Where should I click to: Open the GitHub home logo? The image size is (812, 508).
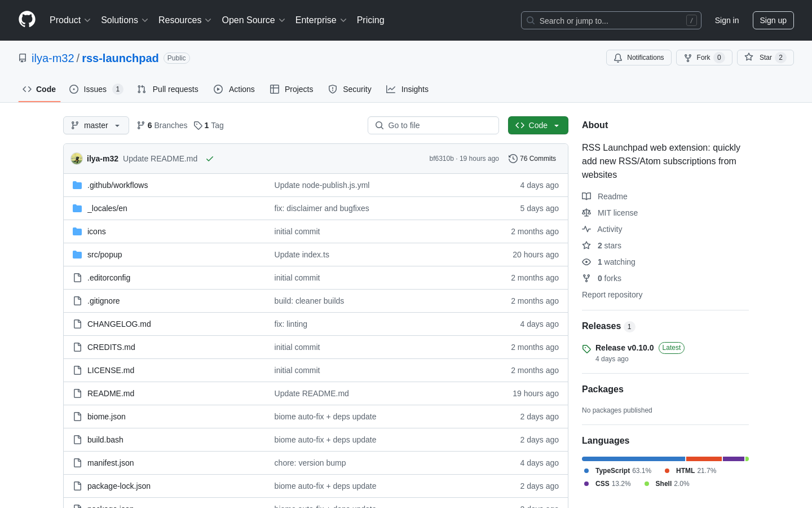tap(27, 20)
